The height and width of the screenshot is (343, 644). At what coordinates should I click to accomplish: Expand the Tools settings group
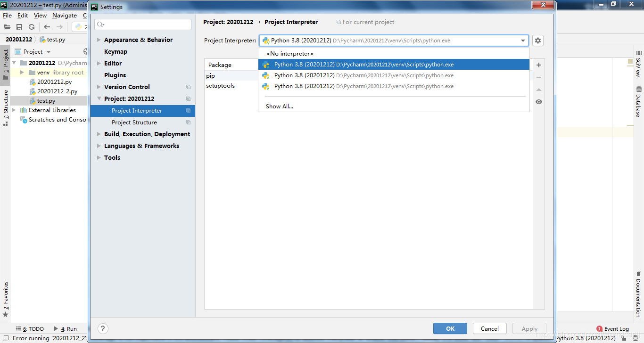coord(99,158)
